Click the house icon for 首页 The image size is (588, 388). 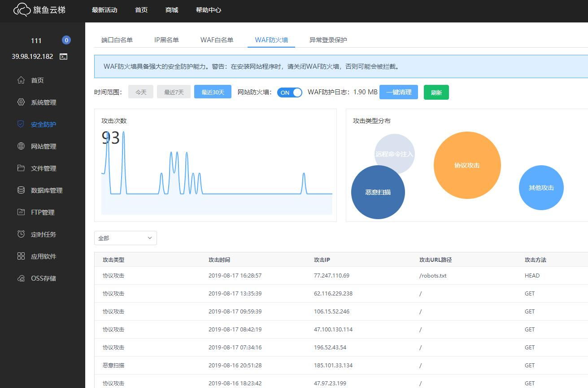(x=21, y=80)
